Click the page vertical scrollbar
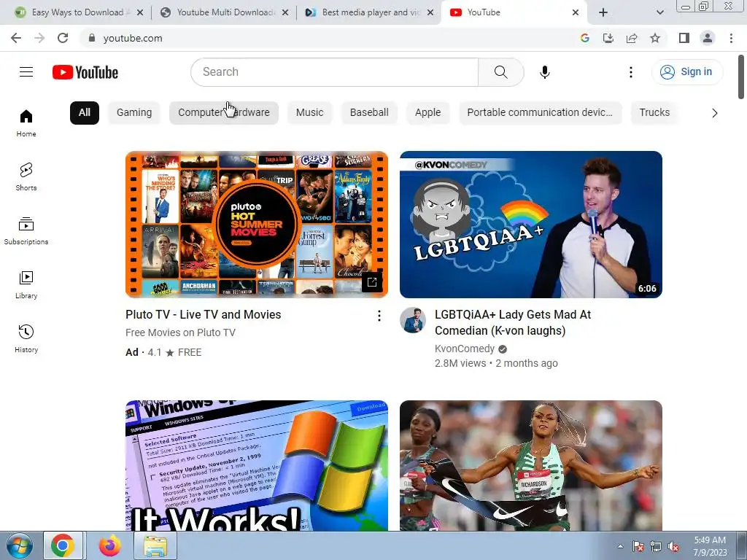 [x=741, y=77]
